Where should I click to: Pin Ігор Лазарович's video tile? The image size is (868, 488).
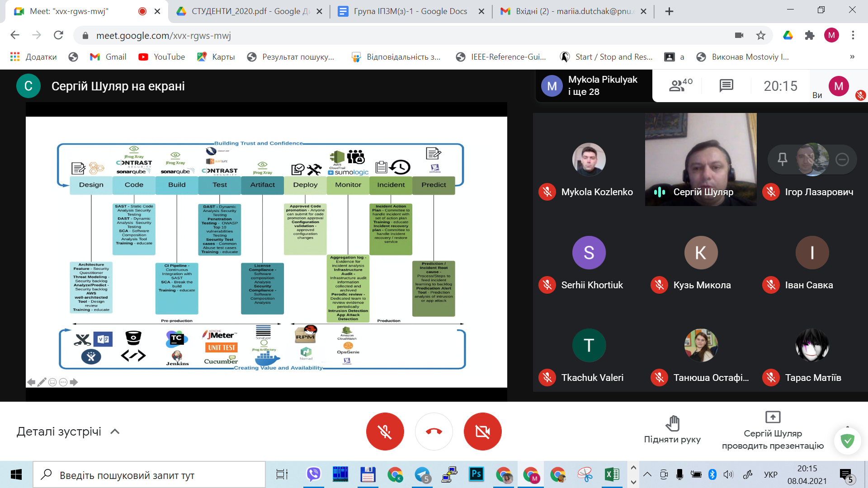point(782,159)
